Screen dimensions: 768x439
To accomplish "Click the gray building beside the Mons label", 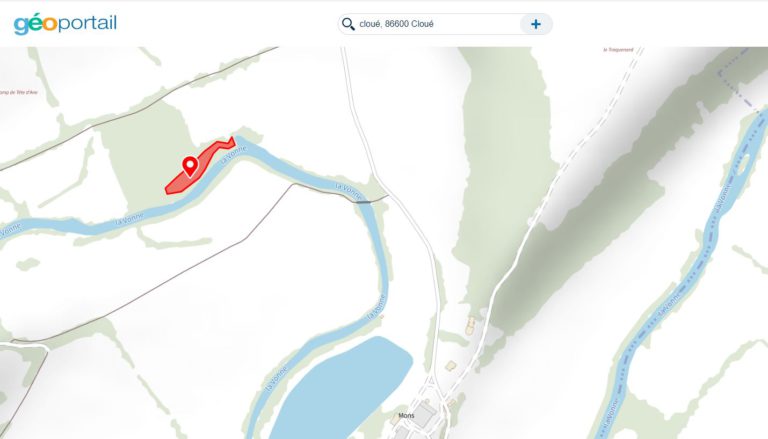I will [x=422, y=415].
